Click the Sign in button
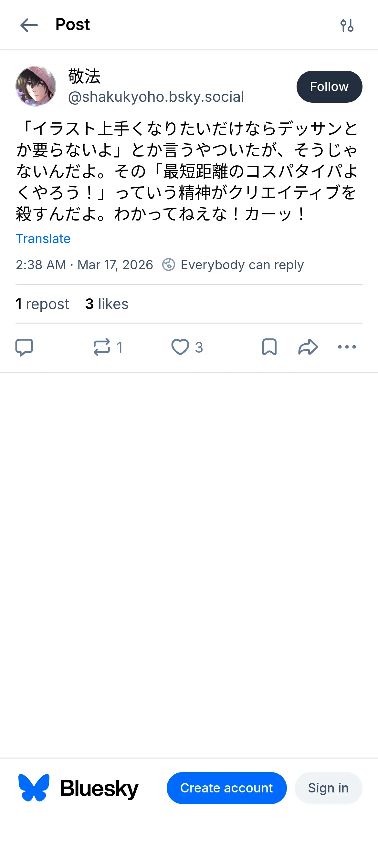The image size is (378, 868). pos(328,788)
